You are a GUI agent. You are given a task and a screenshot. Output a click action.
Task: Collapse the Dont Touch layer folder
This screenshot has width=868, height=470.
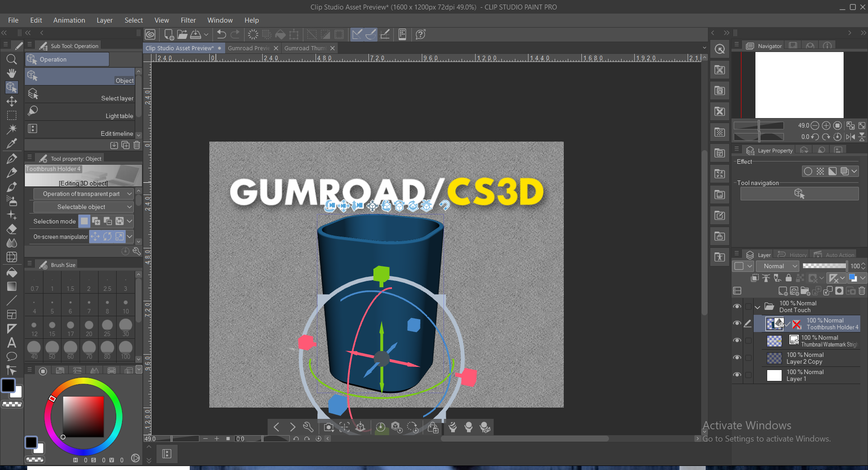pyautogui.click(x=758, y=307)
